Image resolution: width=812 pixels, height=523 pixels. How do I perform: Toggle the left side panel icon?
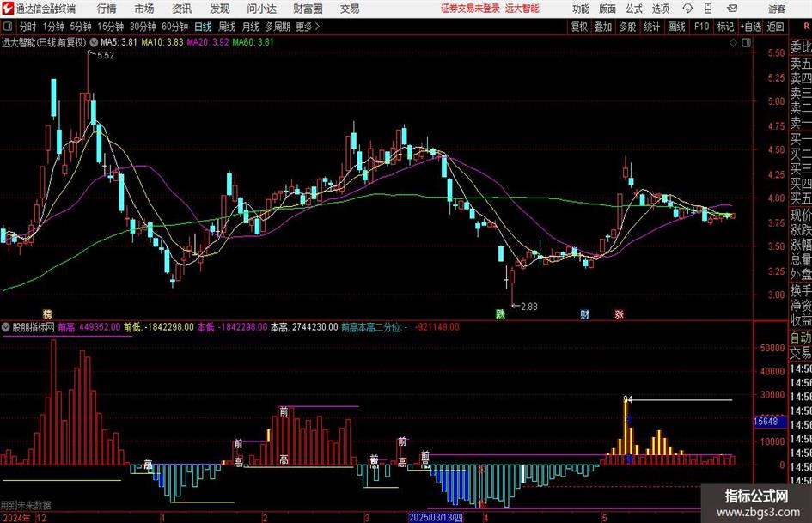7,27
